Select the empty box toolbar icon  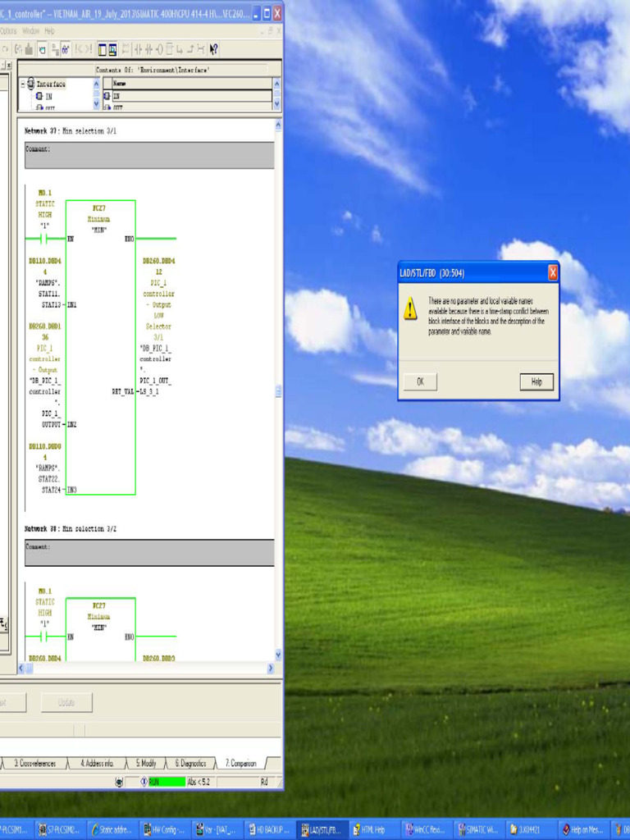tap(169, 49)
